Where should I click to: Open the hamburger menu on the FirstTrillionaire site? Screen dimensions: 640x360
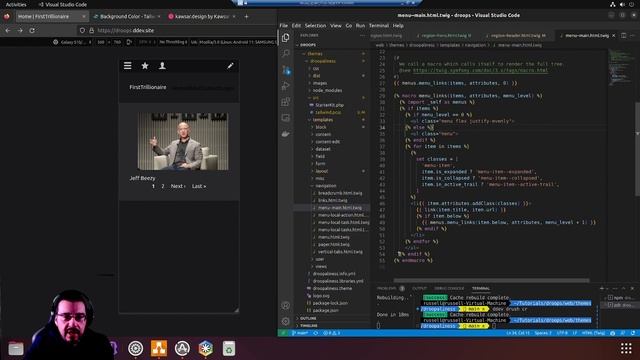128,66
